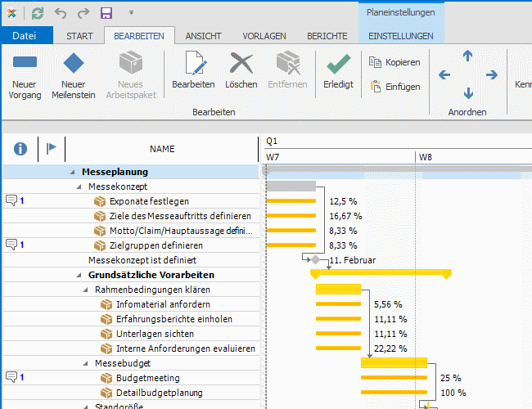Image resolution: width=532 pixels, height=409 pixels.
Task: Click the green refresh icon
Action: [38, 13]
